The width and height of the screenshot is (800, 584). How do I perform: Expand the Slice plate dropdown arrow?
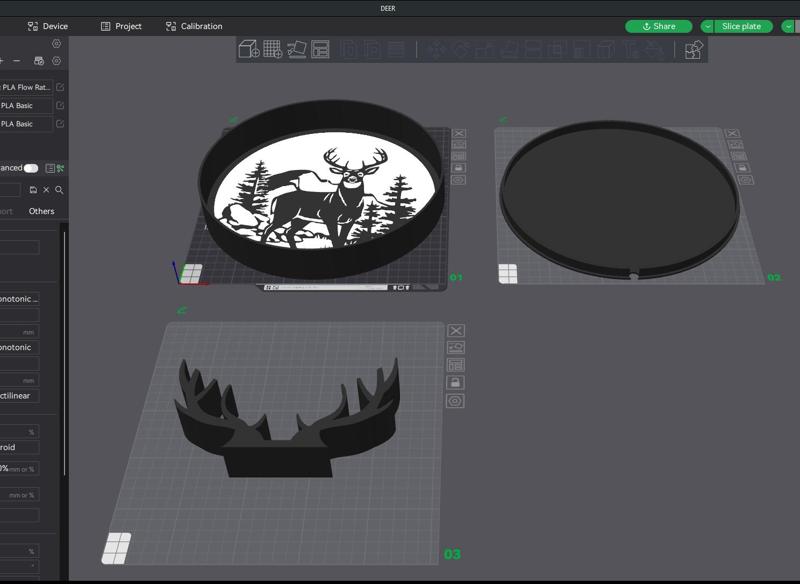pyautogui.click(x=707, y=27)
